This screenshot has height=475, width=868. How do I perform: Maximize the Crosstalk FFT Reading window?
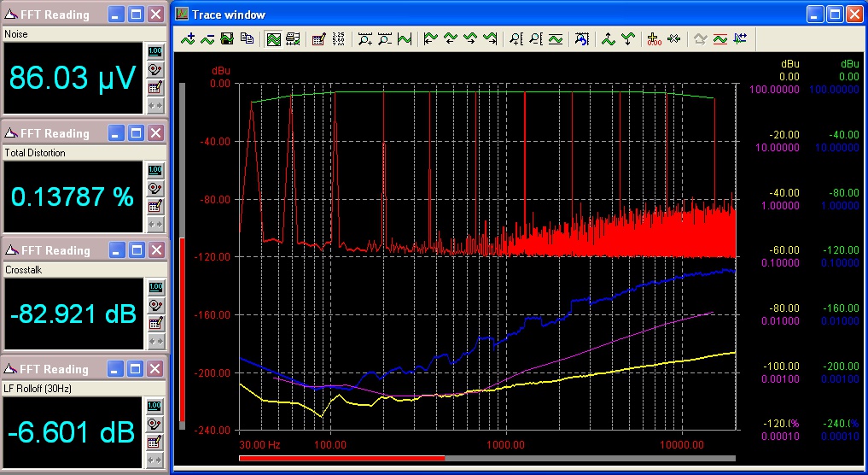(137, 250)
